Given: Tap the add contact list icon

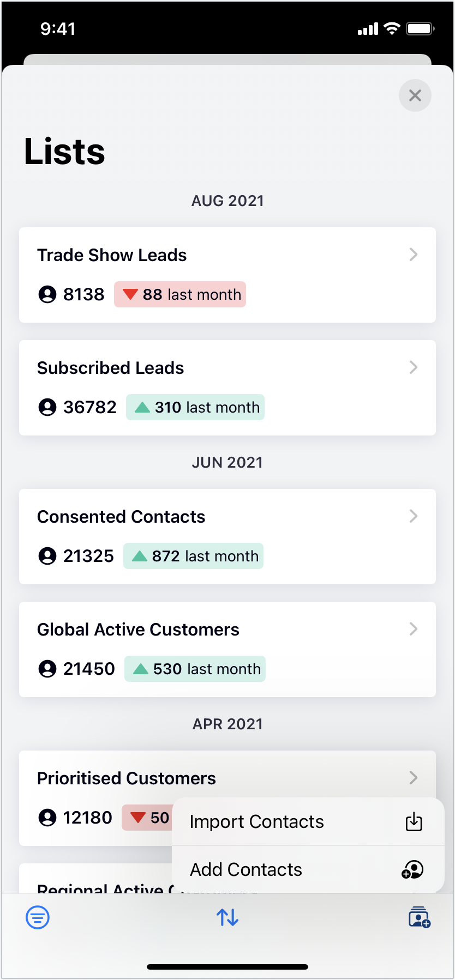Looking at the screenshot, I should (x=419, y=917).
